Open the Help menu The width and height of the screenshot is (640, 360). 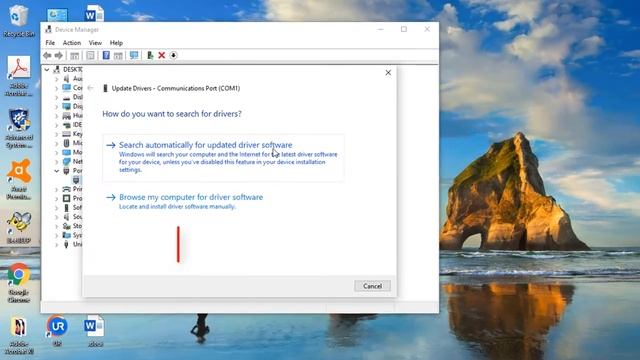pyautogui.click(x=116, y=43)
